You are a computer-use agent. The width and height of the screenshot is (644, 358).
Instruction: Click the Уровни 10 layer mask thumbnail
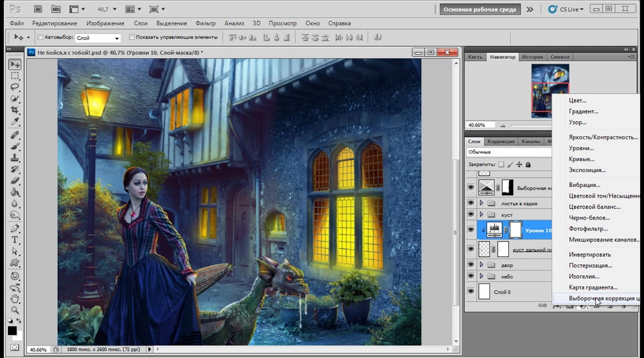pyautogui.click(x=515, y=230)
